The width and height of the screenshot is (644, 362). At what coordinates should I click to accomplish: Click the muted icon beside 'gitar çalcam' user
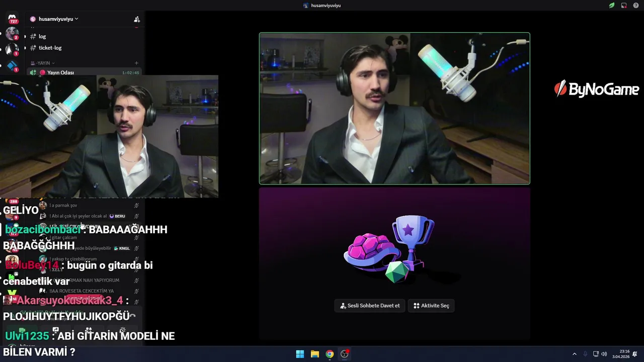pos(136,237)
